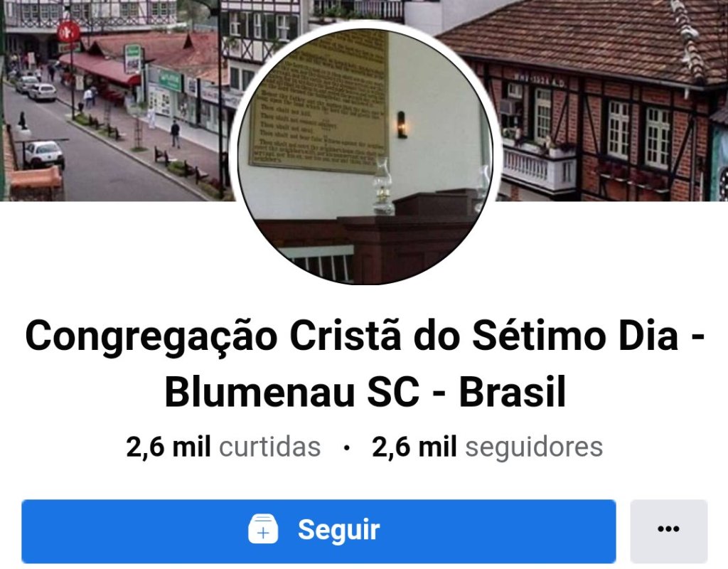Click the white car parked in cover photo
The height and width of the screenshot is (569, 728).
click(43, 154)
